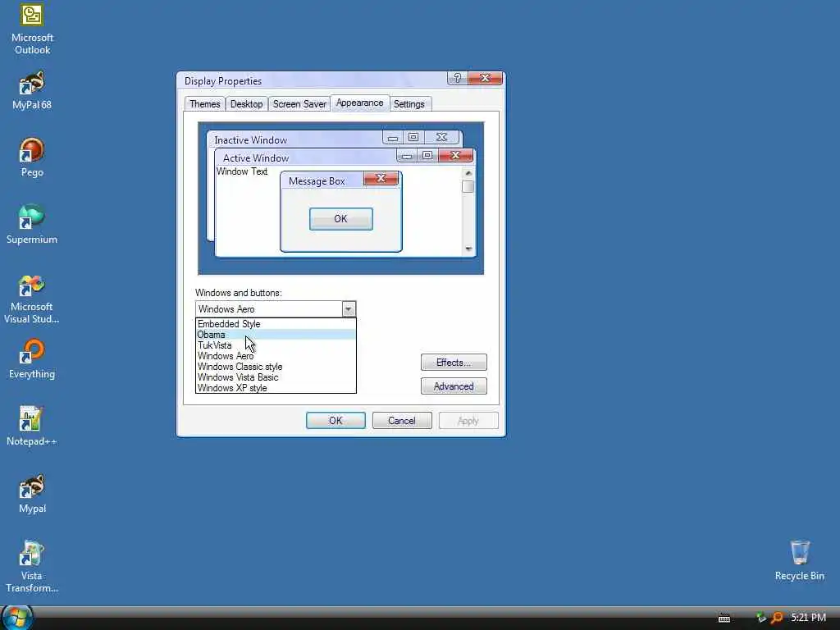Screen dimensions: 840x630
Task: Click the preview Message Box OK button
Action: pyautogui.click(x=340, y=218)
